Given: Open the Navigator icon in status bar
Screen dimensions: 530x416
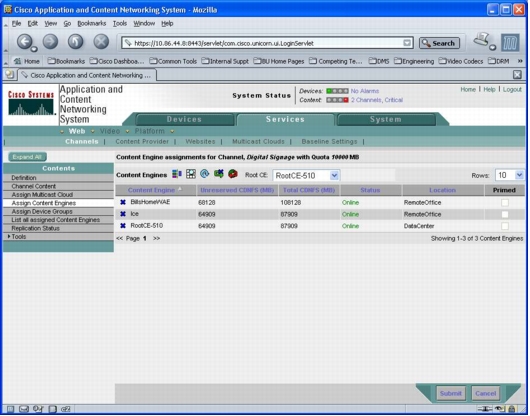Looking at the screenshot, I should 10,409.
